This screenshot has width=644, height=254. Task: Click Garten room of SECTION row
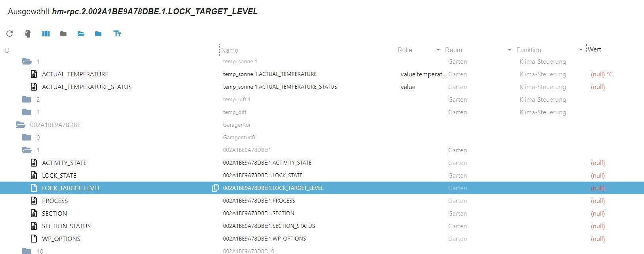pos(457,213)
